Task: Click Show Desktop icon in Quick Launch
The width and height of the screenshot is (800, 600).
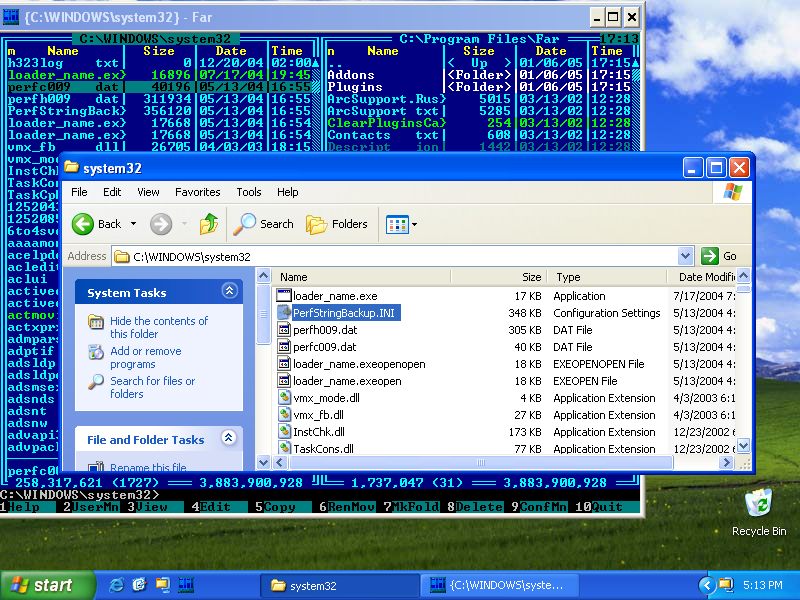Action: click(x=163, y=585)
